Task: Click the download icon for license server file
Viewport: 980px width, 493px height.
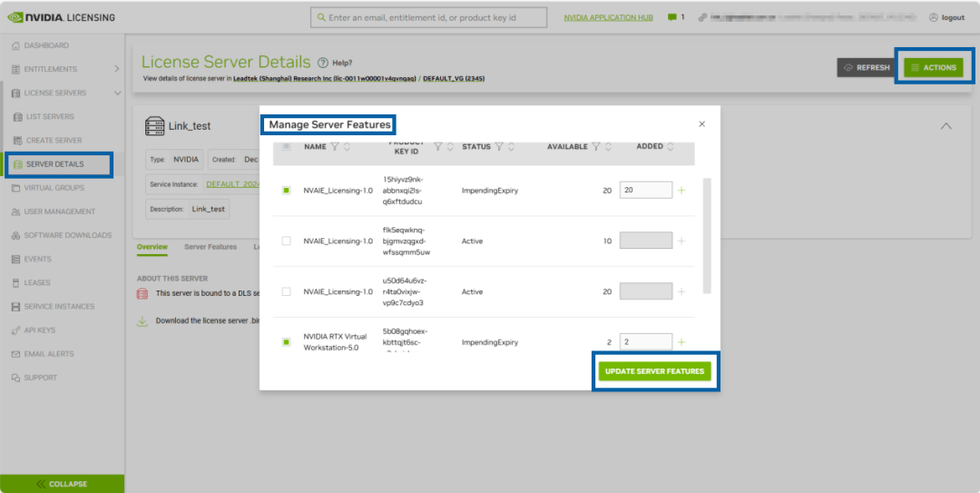Action: pos(142,321)
